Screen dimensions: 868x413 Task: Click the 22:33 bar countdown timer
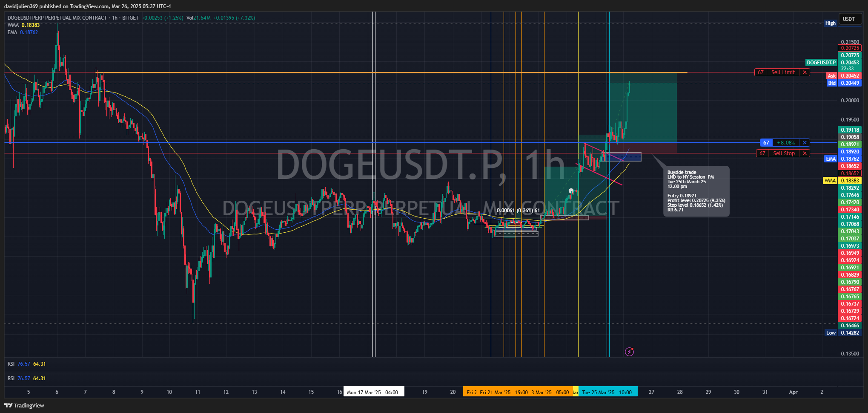[x=847, y=69]
